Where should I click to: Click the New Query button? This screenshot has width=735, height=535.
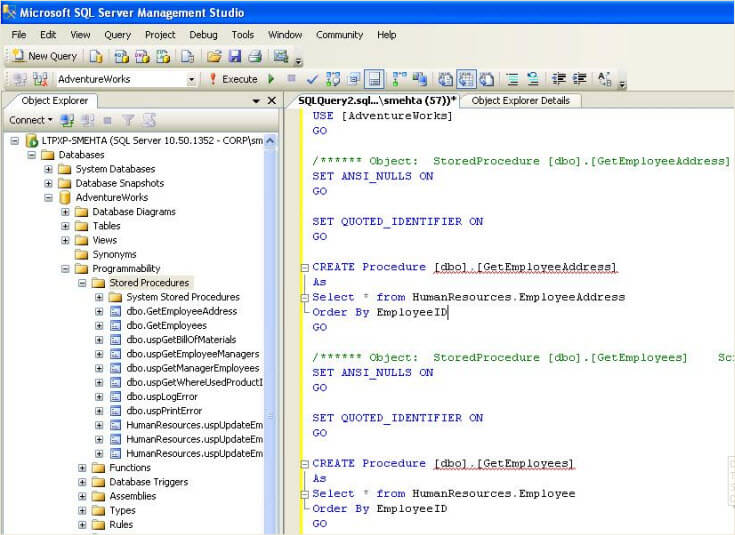point(45,56)
